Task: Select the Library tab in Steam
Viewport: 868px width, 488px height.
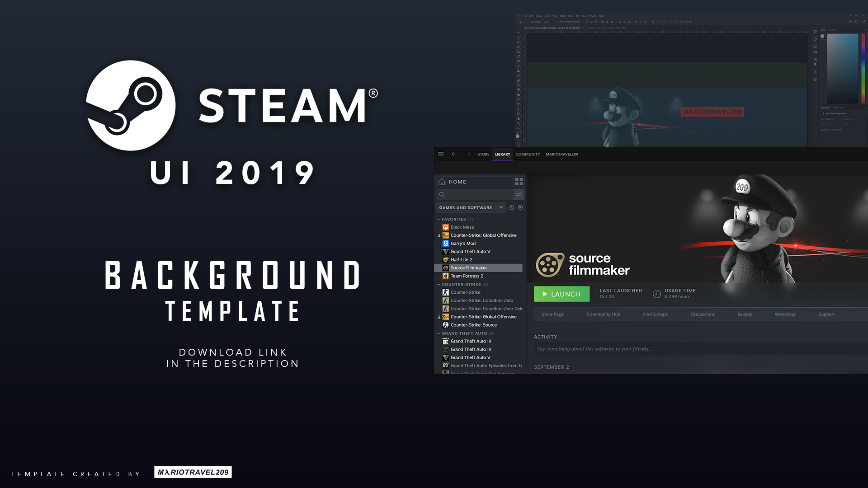Action: click(502, 154)
